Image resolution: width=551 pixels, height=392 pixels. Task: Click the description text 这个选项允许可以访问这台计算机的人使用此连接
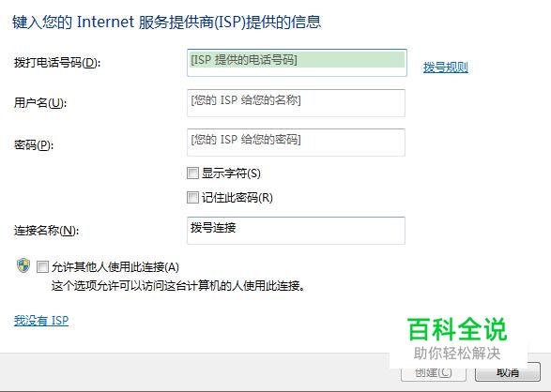[x=178, y=286]
